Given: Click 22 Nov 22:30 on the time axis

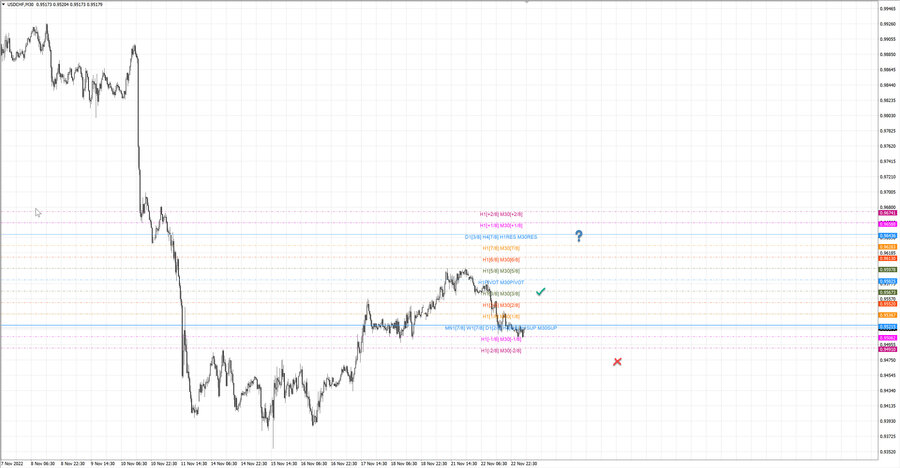Looking at the screenshot, I should (523, 463).
